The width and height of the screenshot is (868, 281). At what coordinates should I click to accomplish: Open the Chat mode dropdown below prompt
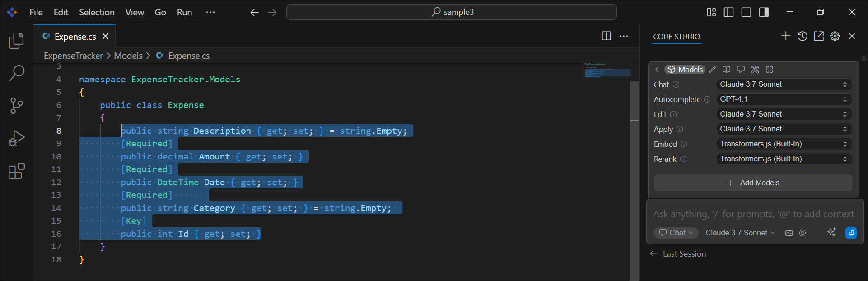[676, 233]
